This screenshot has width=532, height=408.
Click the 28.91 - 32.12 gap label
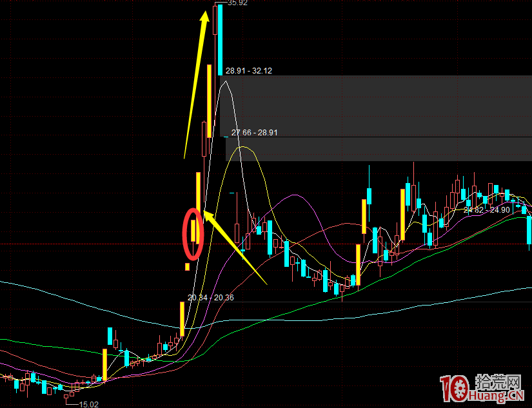click(x=249, y=70)
